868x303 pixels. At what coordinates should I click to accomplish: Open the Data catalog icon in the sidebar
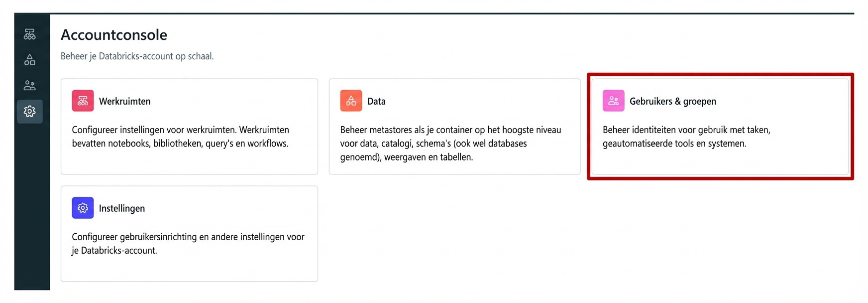(30, 60)
